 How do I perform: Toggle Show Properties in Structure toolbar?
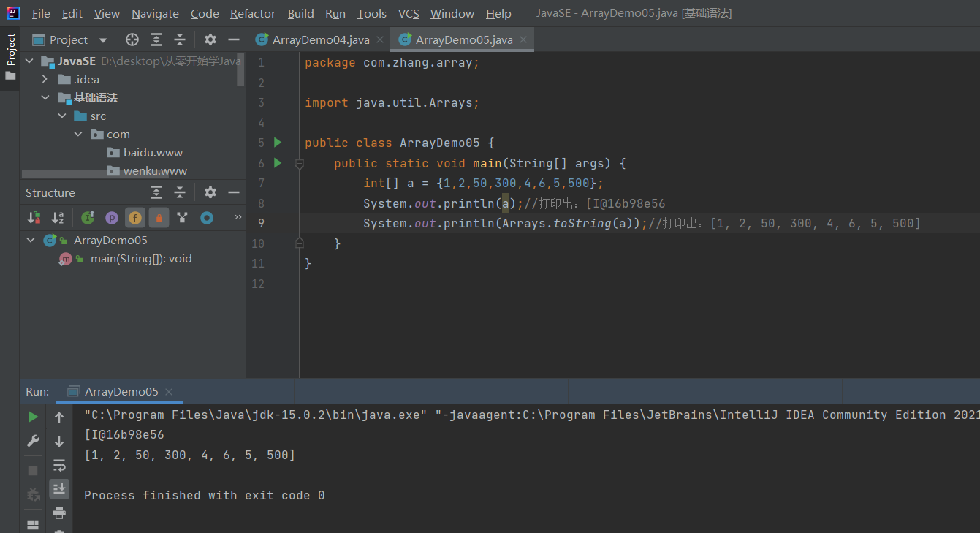[x=111, y=217]
